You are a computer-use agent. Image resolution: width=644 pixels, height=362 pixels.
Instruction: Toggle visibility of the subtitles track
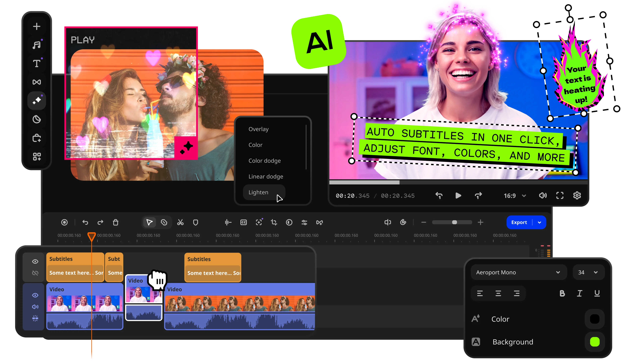click(x=35, y=261)
